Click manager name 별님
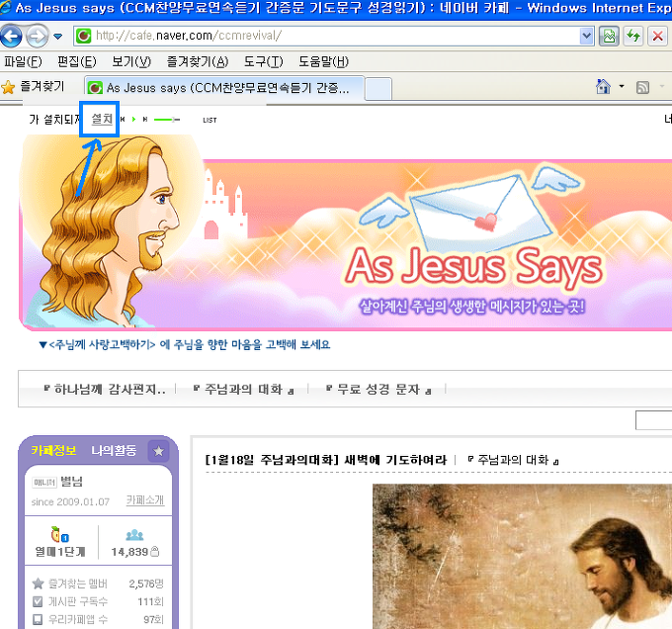The image size is (672, 629). 71,482
